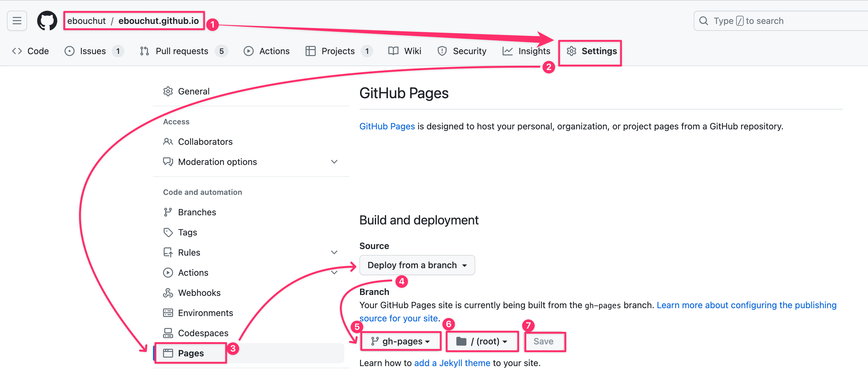Open the Projects tab
Viewport: 868px width, 379px height.
[x=339, y=51]
